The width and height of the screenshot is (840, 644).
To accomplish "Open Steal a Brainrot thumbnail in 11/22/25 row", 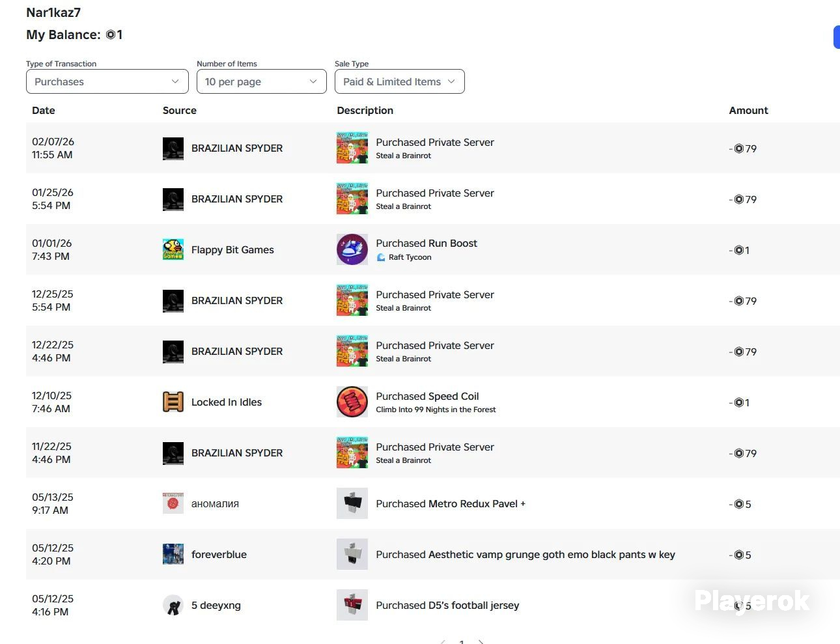I will pyautogui.click(x=352, y=453).
